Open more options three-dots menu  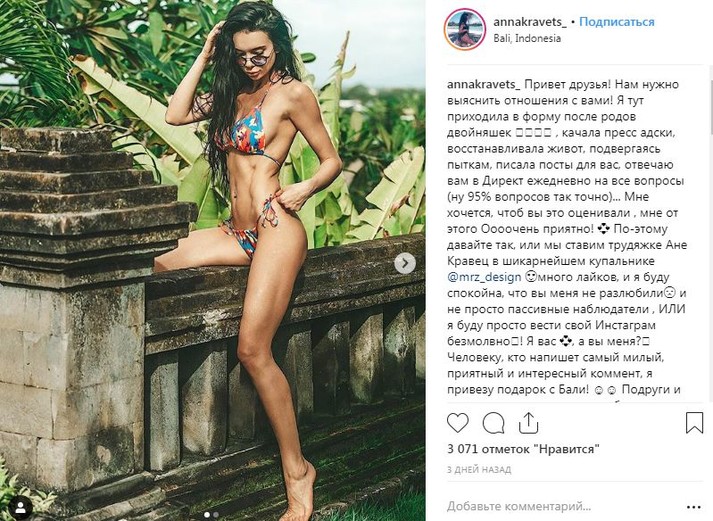pyautogui.click(x=694, y=507)
